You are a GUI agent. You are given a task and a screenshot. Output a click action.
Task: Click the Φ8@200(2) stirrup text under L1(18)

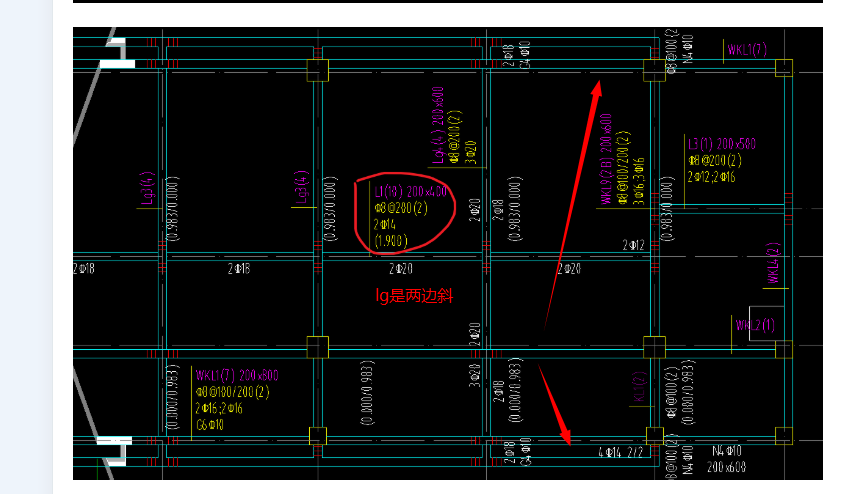(x=401, y=208)
